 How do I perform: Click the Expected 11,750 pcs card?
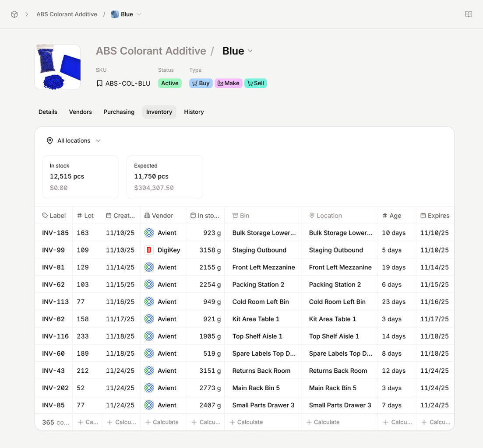click(x=165, y=177)
